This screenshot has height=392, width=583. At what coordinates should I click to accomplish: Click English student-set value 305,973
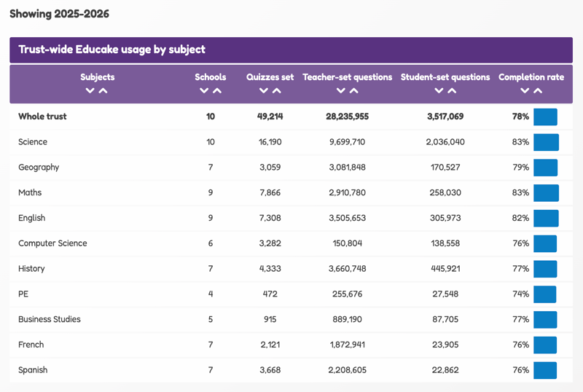[x=445, y=218]
